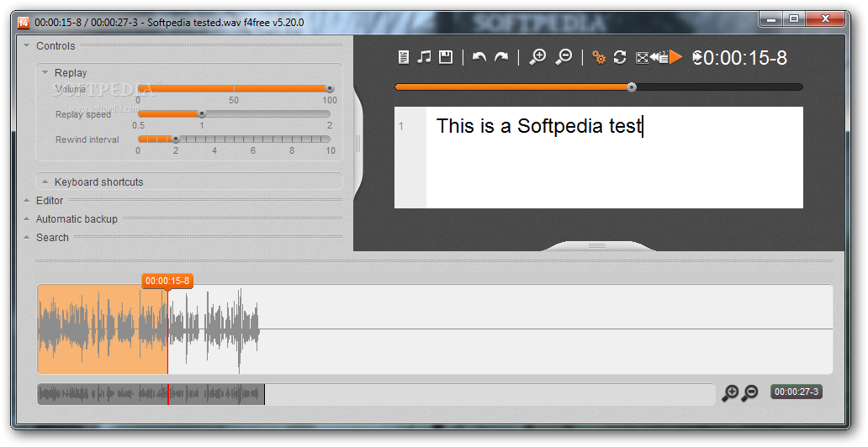Click the horizontal grip below the editor
Image resolution: width=868 pixels, height=447 pixels.
tap(597, 245)
